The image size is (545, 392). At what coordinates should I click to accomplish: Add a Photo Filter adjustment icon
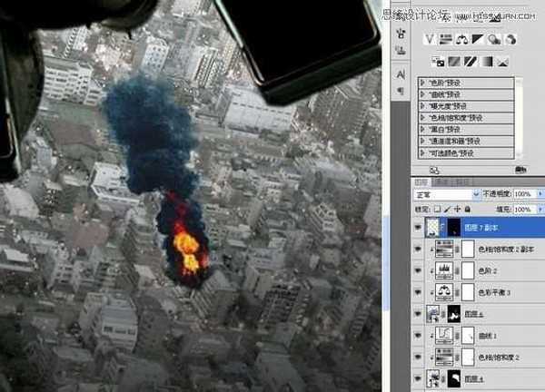[x=493, y=39]
